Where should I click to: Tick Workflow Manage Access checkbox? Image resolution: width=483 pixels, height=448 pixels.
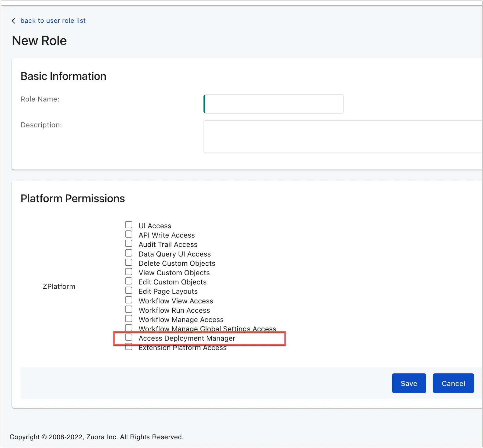(129, 318)
